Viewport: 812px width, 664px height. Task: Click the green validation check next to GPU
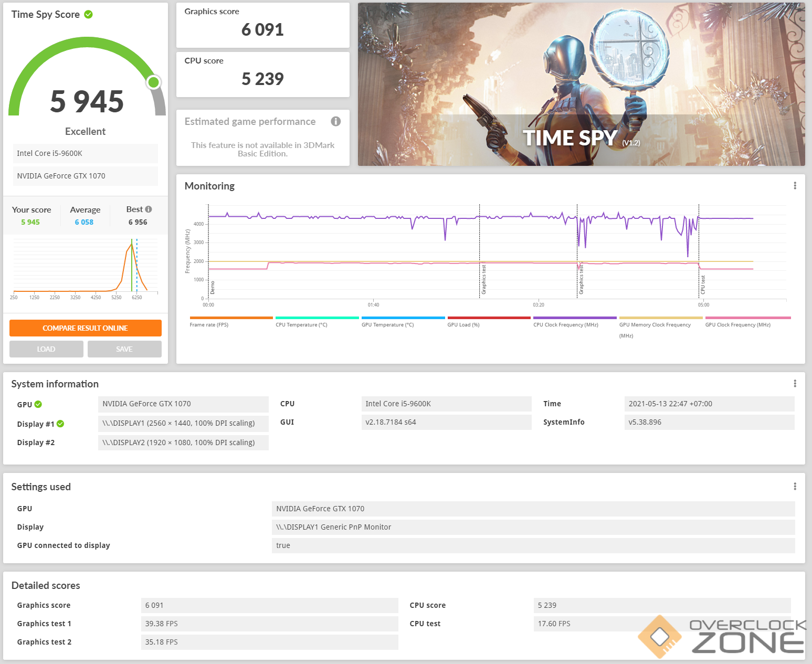[x=38, y=404]
